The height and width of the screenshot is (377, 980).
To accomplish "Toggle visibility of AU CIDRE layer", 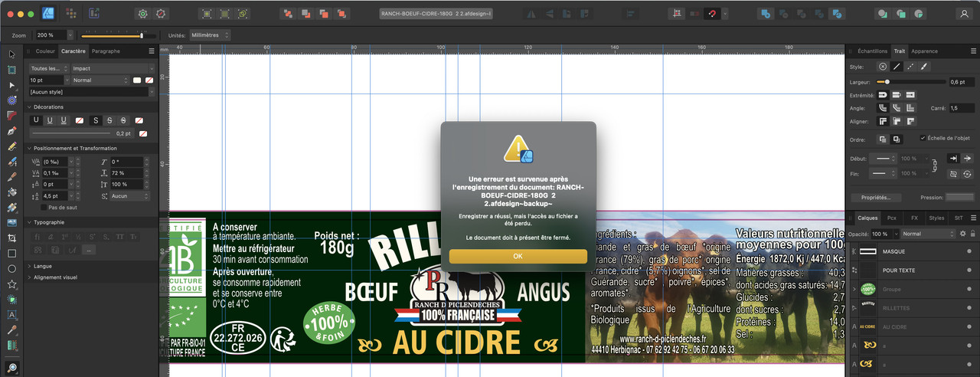I will click(969, 326).
